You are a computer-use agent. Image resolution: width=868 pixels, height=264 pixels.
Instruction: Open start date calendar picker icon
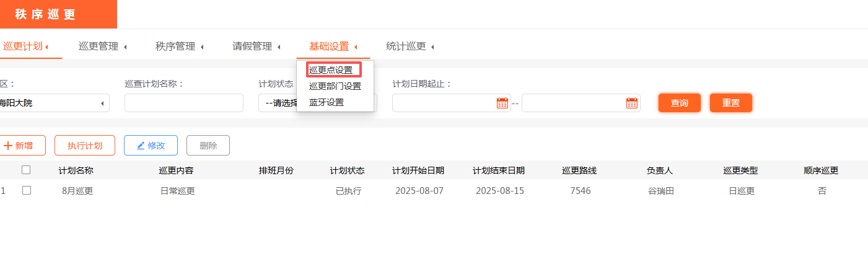502,103
